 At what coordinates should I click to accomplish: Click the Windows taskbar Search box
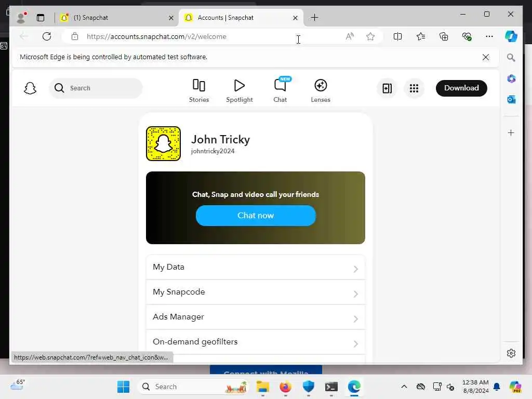(x=193, y=387)
